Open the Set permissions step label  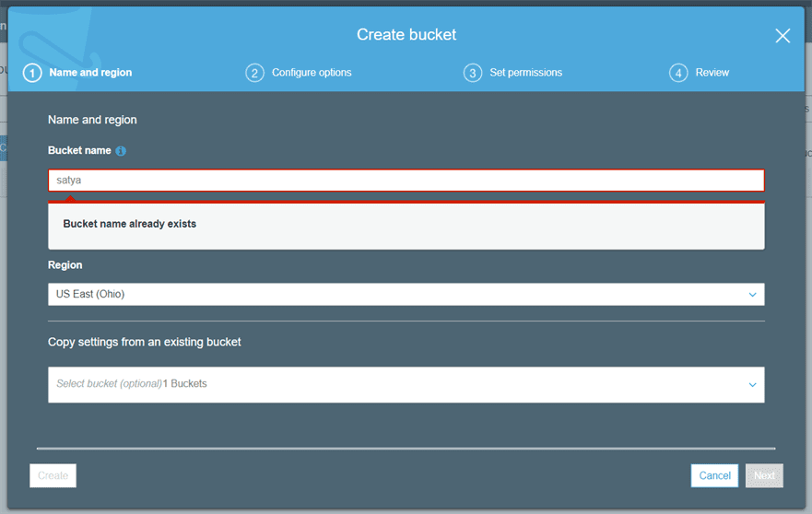point(525,73)
